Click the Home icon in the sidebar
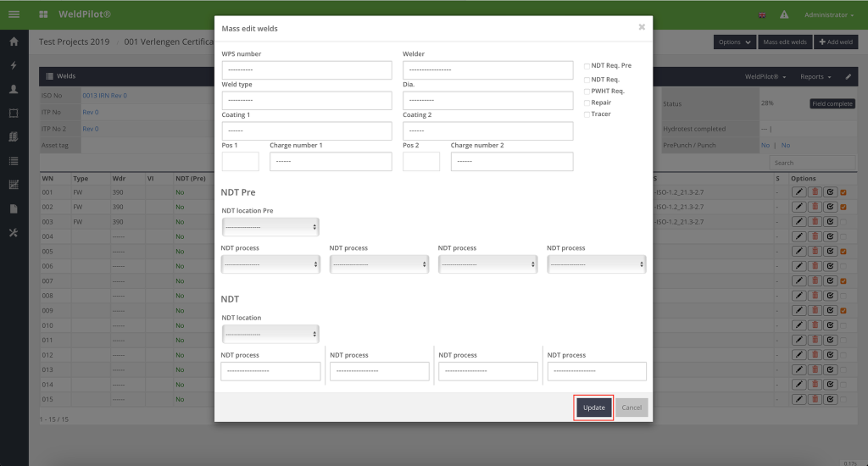This screenshot has width=868, height=466. pos(14,42)
